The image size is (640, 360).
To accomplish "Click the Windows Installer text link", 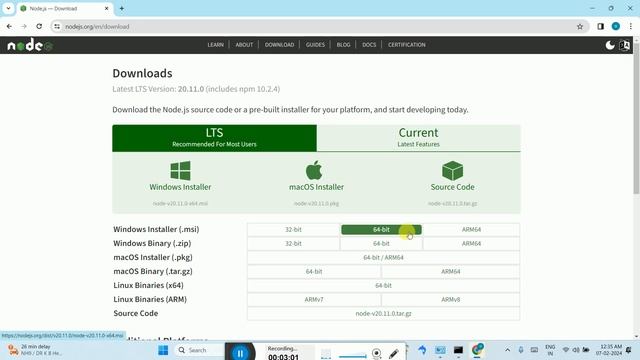I will tap(180, 187).
